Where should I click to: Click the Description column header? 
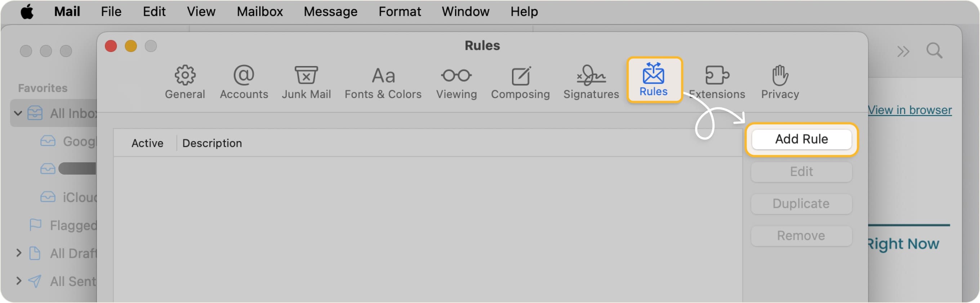tap(212, 143)
